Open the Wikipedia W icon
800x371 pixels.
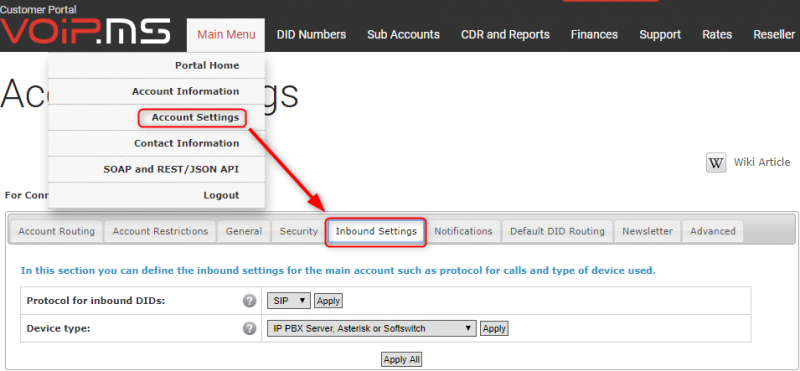click(x=716, y=163)
